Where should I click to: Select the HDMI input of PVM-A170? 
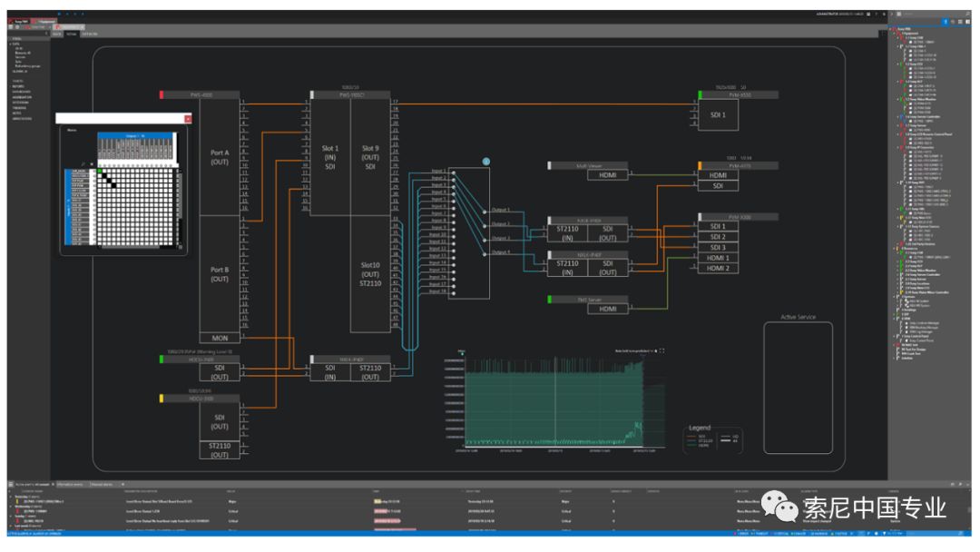(x=718, y=175)
